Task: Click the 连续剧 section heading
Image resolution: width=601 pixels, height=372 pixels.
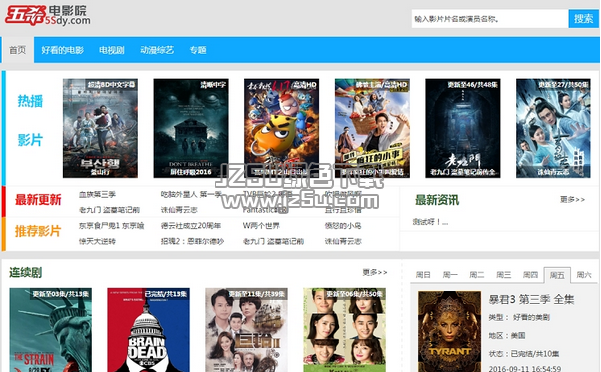Action: pyautogui.click(x=25, y=273)
